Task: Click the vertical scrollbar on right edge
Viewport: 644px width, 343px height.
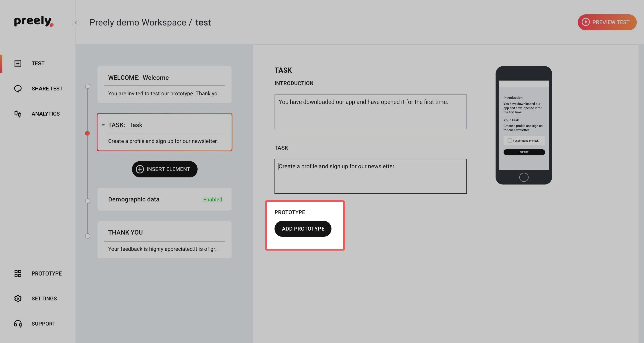Action: coord(641,194)
